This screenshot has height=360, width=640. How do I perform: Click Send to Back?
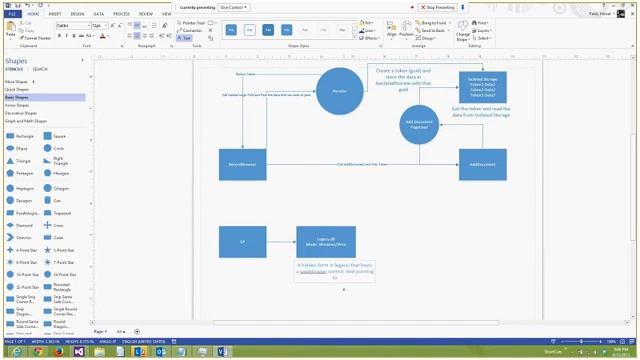click(432, 31)
